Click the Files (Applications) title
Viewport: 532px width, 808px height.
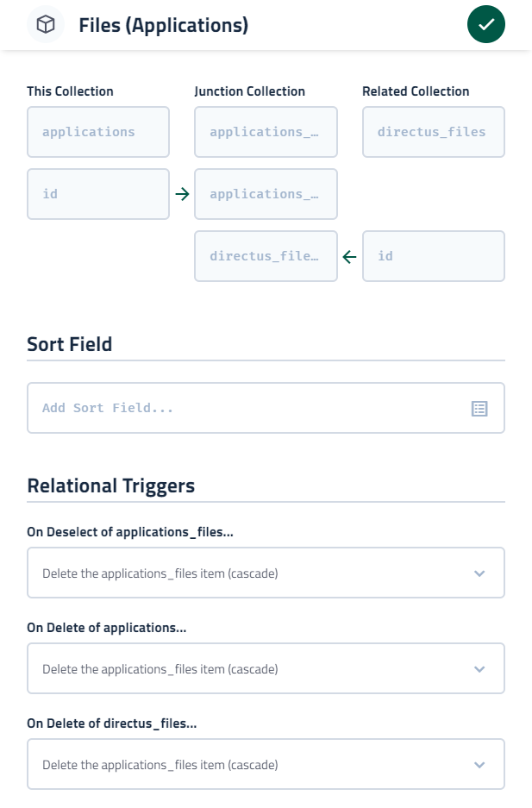click(x=161, y=24)
